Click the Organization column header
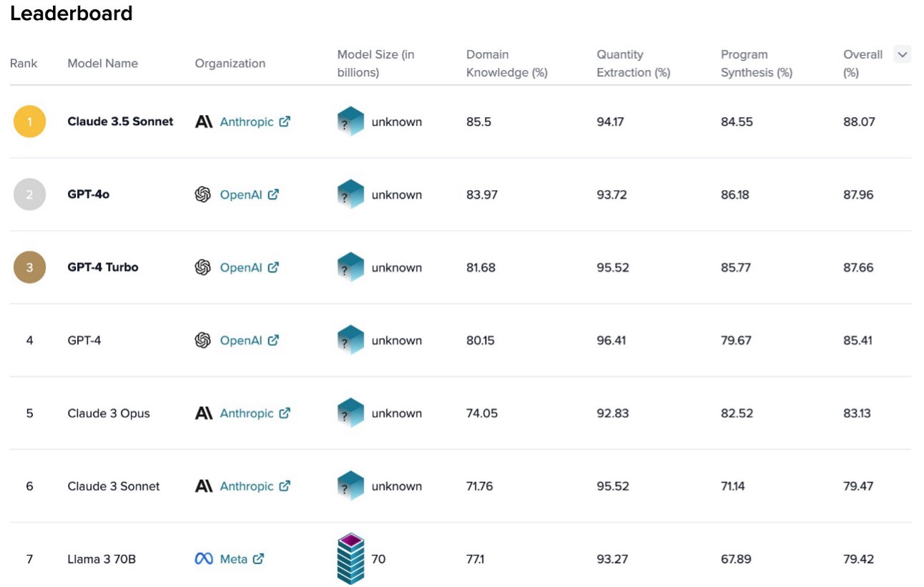Image resolution: width=924 pixels, height=587 pixels. tap(230, 64)
